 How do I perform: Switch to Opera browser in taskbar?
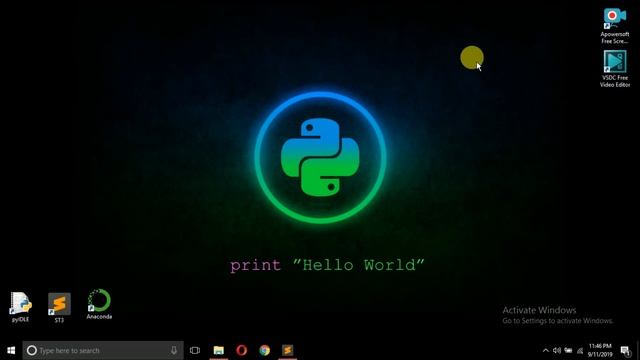(242, 350)
